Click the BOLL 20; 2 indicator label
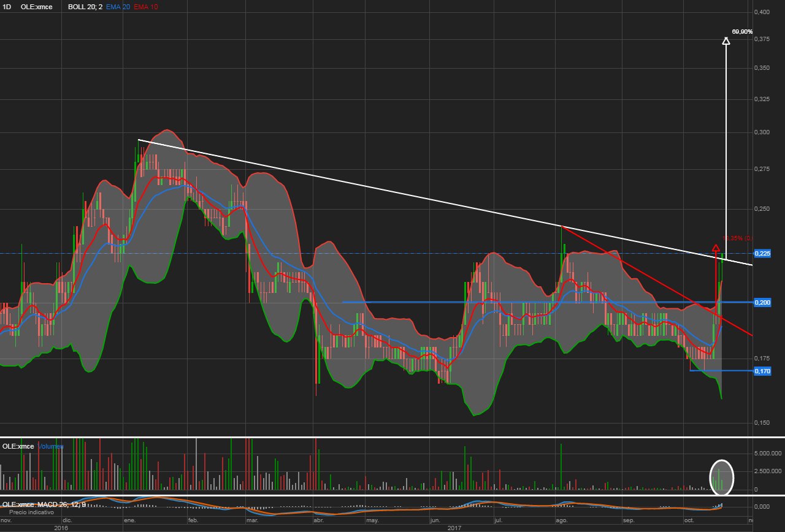Viewport: 785px width, 532px height. (x=85, y=6)
